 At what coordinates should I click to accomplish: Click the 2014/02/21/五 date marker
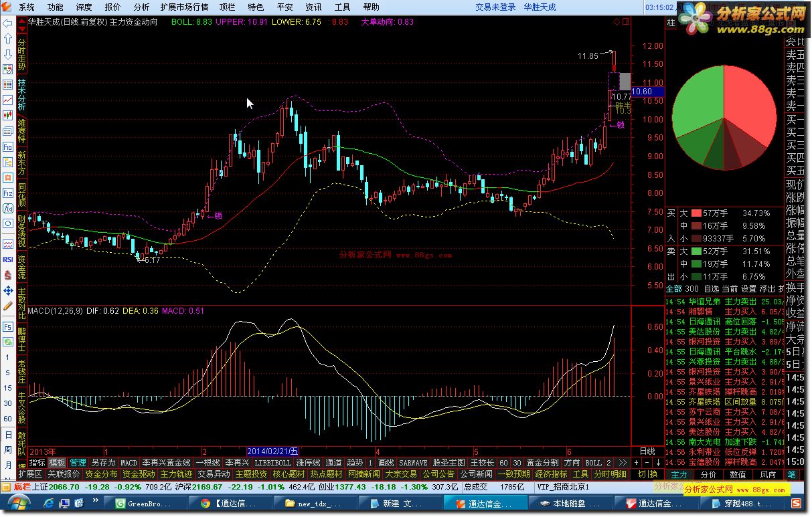(273, 451)
